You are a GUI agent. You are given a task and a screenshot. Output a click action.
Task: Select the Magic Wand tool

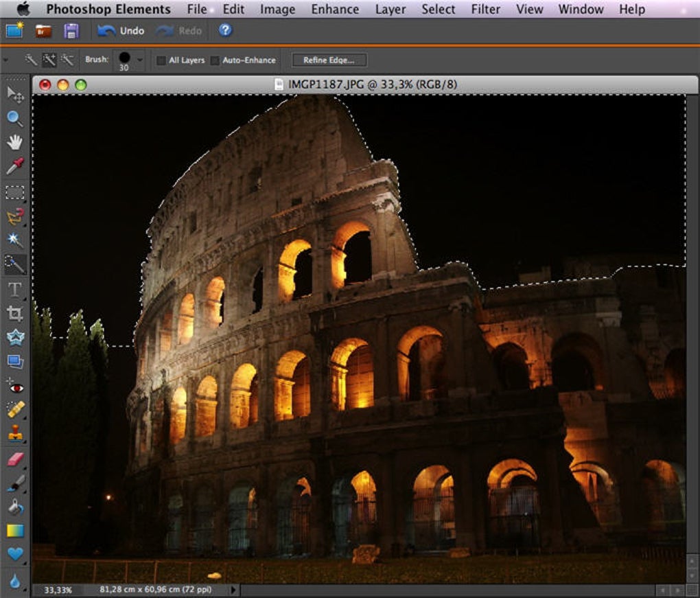pyautogui.click(x=14, y=240)
